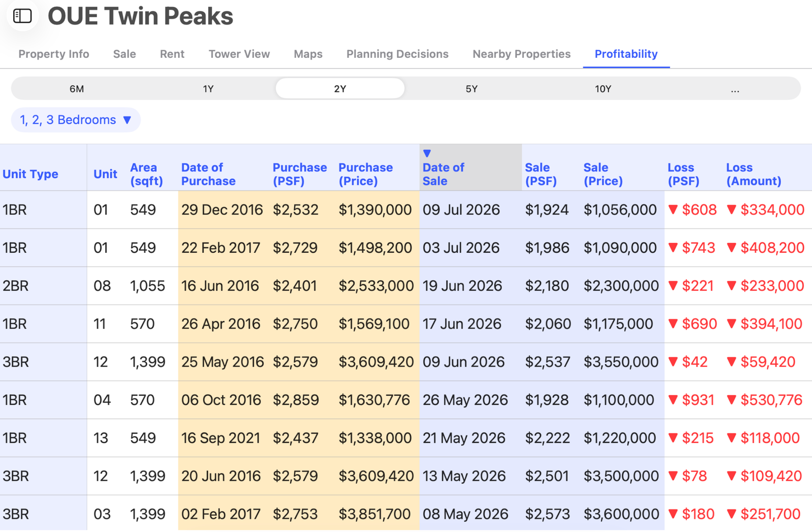Click the 13 May 2026 sale date

(x=464, y=476)
